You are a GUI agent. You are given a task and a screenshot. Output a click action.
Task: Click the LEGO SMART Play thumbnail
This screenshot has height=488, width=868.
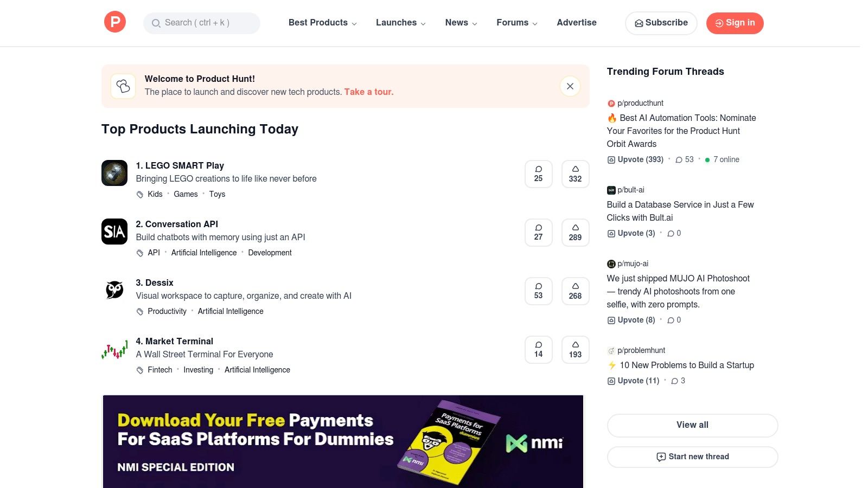click(x=114, y=173)
